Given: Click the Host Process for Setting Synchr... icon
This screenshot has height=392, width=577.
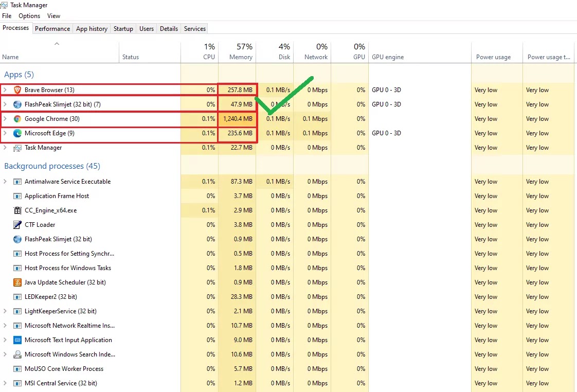Looking at the screenshot, I should [x=17, y=254].
